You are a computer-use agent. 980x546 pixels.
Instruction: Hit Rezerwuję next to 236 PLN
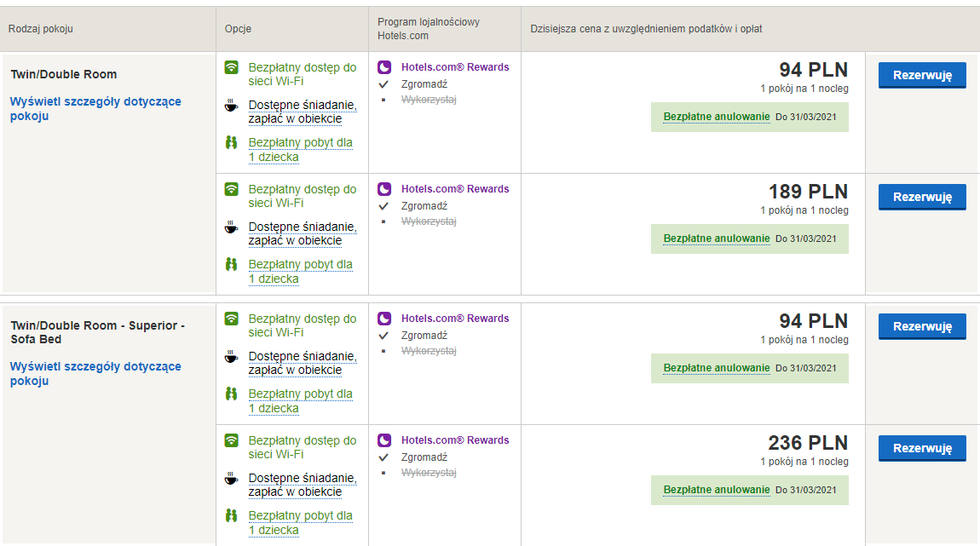[x=922, y=448]
